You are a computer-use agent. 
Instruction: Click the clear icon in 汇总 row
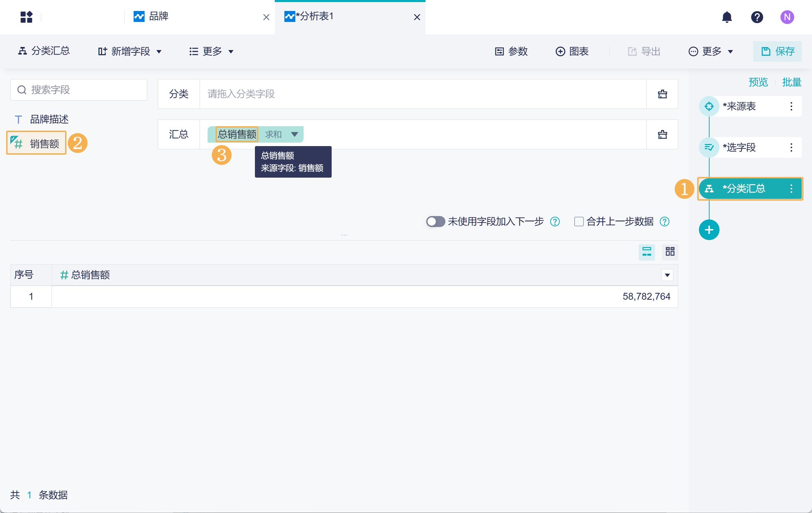click(x=662, y=134)
